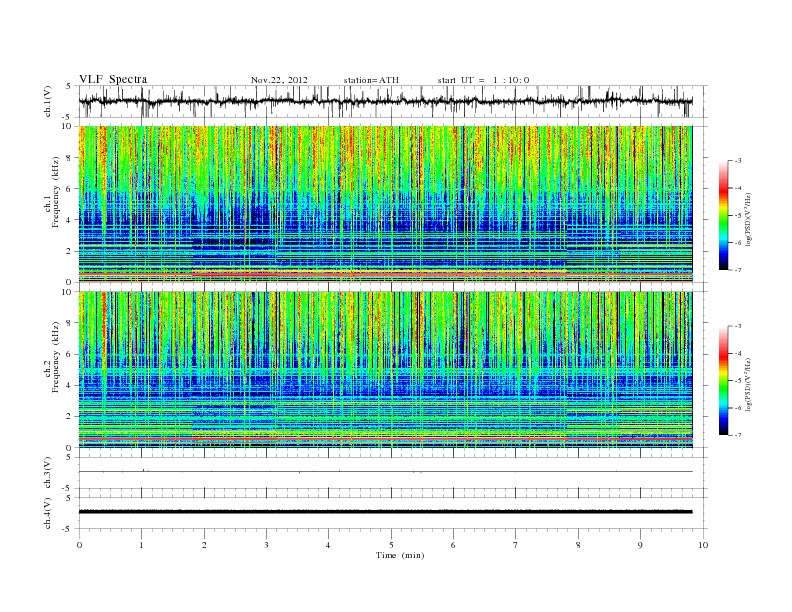
Task: Click time axis tick label "5"
Action: pyautogui.click(x=391, y=545)
